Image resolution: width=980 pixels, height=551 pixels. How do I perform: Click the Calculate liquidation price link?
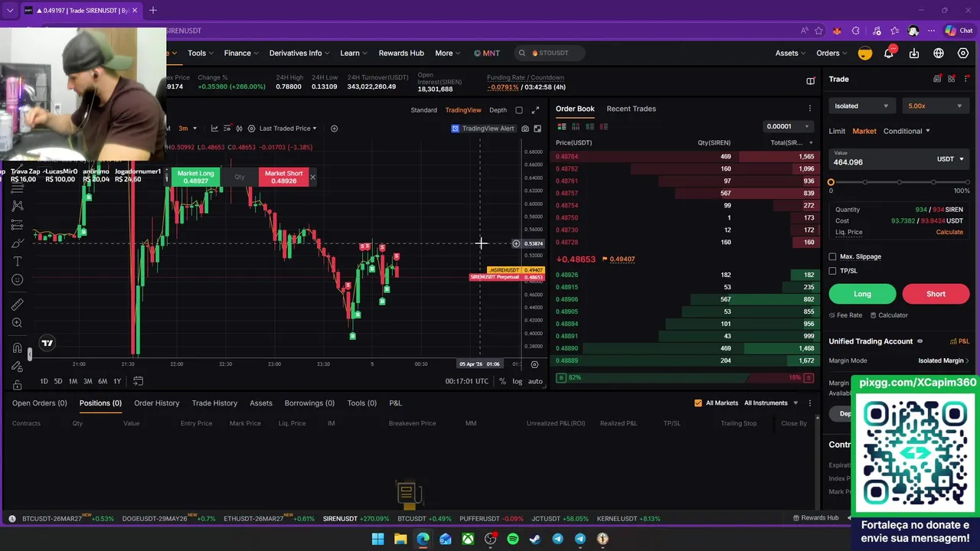tap(949, 233)
